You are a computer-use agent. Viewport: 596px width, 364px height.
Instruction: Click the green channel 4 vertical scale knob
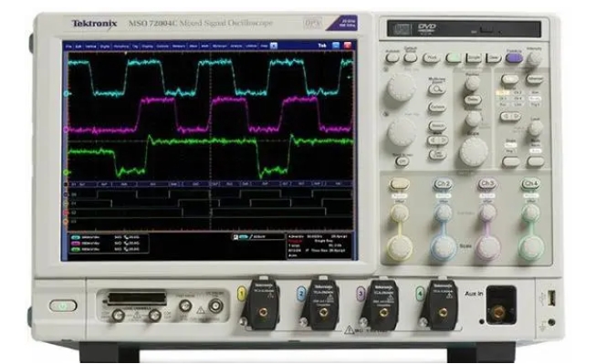coord(530,248)
